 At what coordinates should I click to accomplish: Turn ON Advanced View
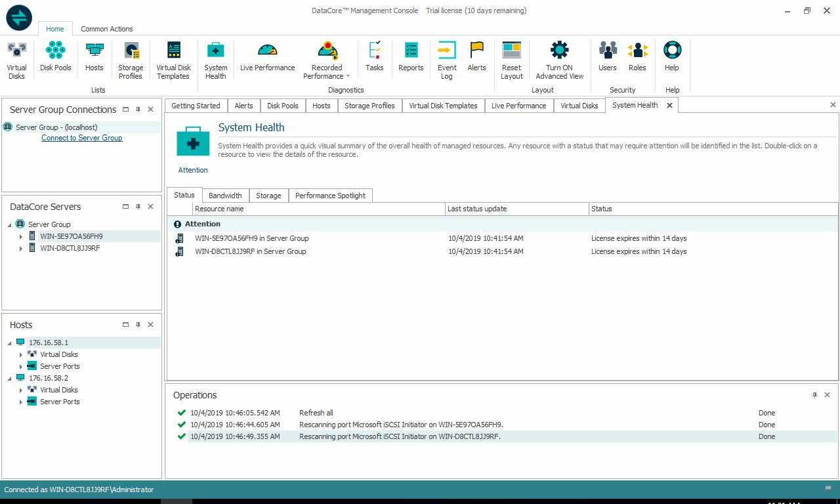[559, 60]
